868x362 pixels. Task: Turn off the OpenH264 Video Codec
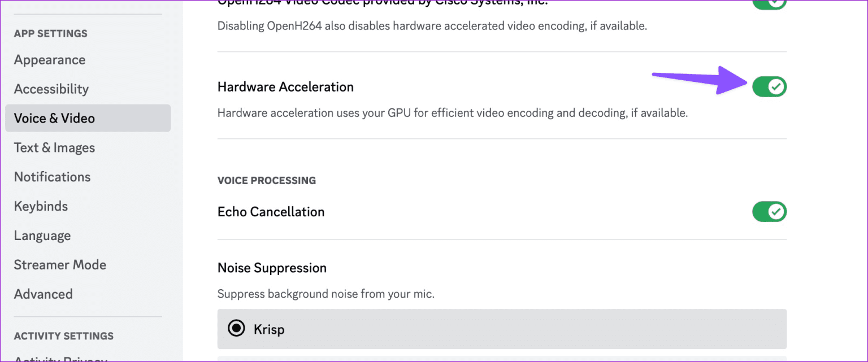pyautogui.click(x=769, y=3)
